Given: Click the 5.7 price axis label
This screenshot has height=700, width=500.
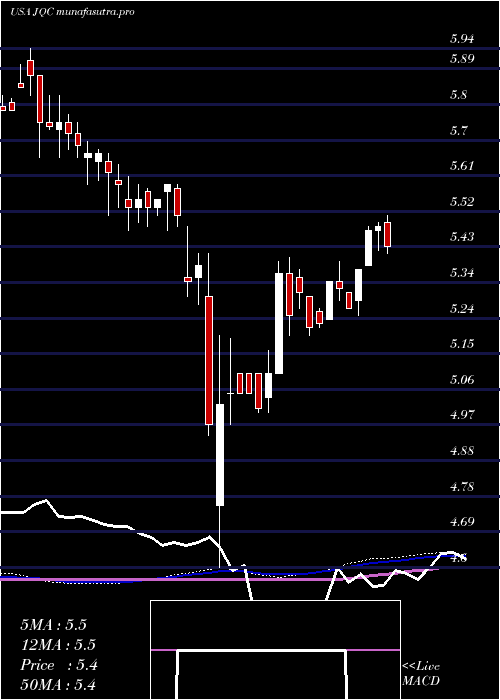Looking at the screenshot, I should click(458, 131).
